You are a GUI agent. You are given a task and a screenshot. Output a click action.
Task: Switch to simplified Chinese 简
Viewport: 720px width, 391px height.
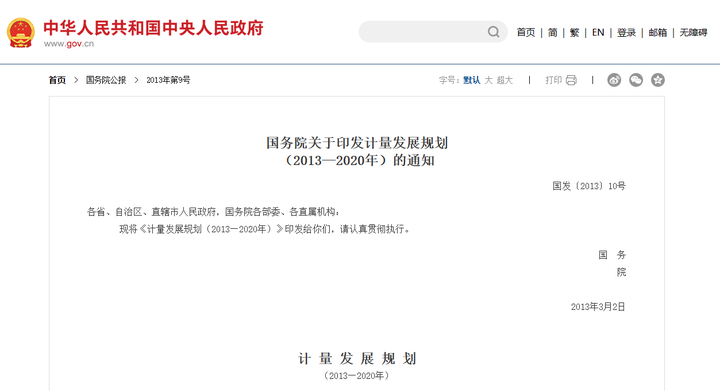click(x=552, y=33)
